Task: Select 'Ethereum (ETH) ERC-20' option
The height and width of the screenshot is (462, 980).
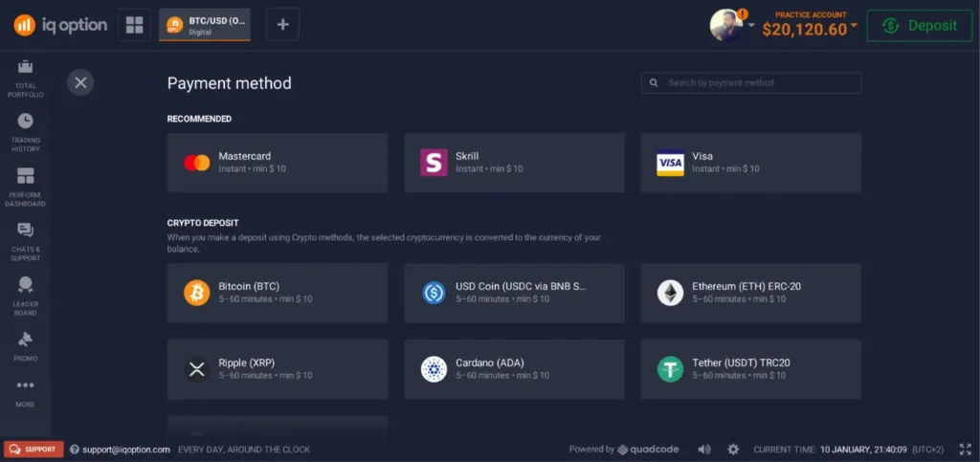Action: [751, 293]
